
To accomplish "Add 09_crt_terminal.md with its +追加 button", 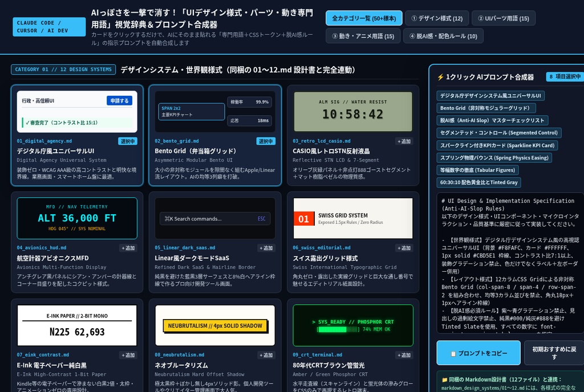I will (404, 355).
